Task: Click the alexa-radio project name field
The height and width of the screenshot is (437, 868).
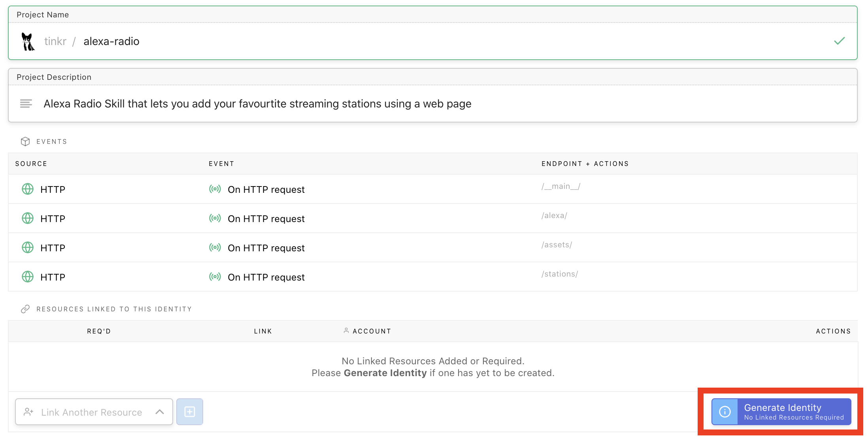Action: [111, 41]
